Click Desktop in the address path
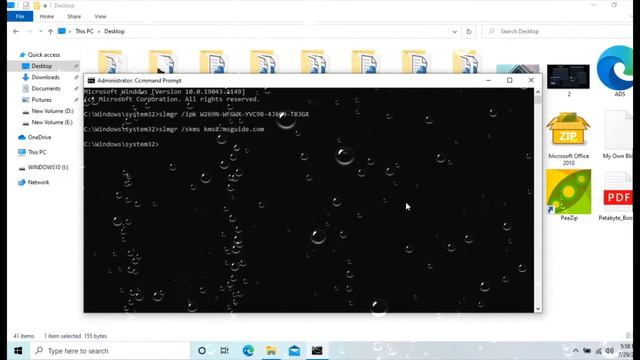Screen dimensions: 640x360 coord(114,31)
